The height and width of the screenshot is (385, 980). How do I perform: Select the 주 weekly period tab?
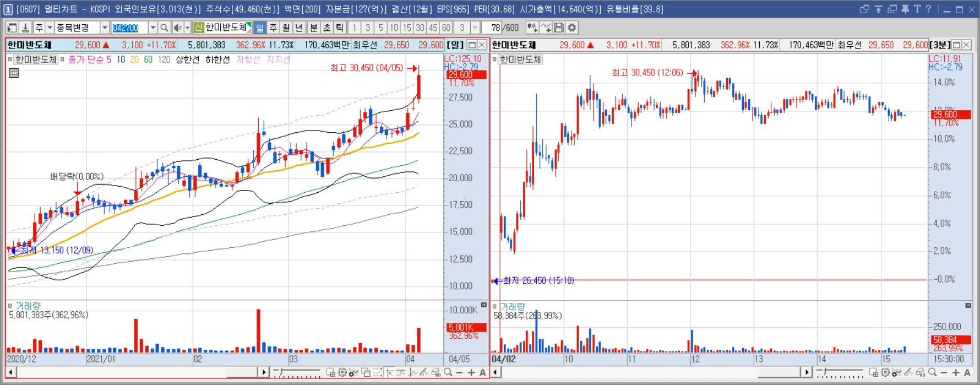tap(273, 28)
